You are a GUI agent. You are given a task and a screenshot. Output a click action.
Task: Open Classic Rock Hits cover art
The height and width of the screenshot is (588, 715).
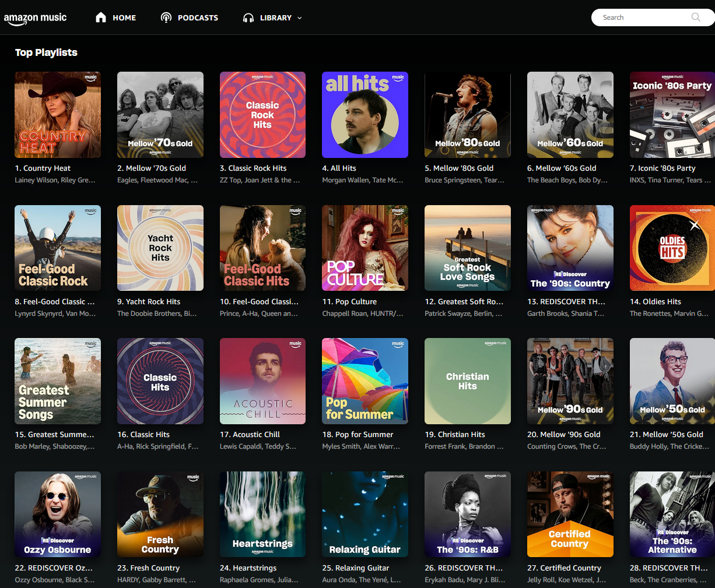click(x=262, y=115)
